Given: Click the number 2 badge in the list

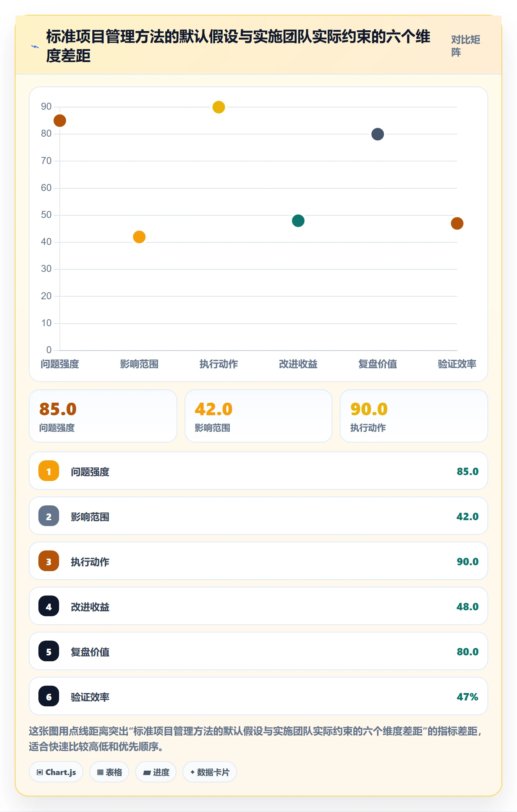Looking at the screenshot, I should point(49,516).
